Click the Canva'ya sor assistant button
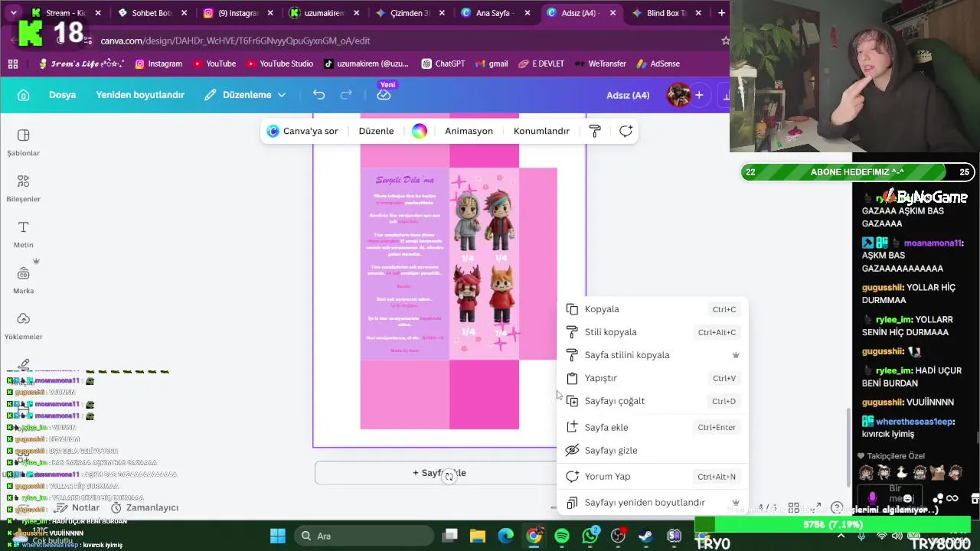980x551 pixels. [x=302, y=131]
